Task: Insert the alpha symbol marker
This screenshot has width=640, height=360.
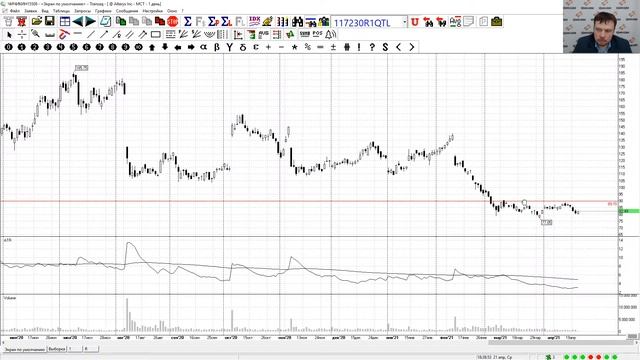Action: (x=204, y=47)
